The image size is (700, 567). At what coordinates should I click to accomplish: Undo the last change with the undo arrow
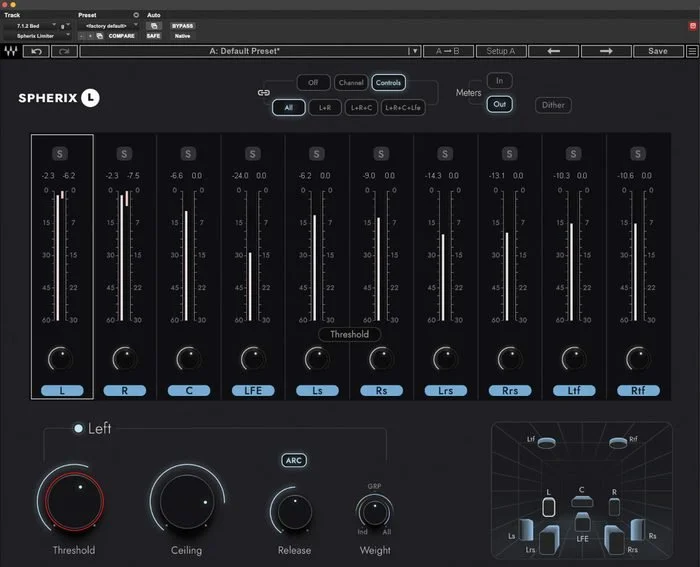(x=36, y=51)
